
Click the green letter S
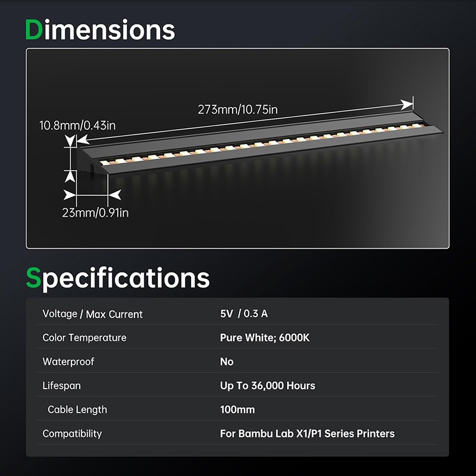34,278
